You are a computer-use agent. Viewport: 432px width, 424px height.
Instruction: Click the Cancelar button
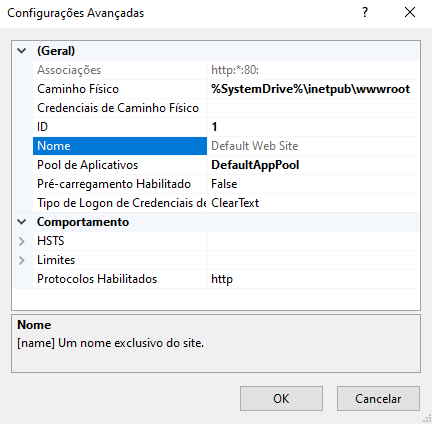[x=378, y=398]
